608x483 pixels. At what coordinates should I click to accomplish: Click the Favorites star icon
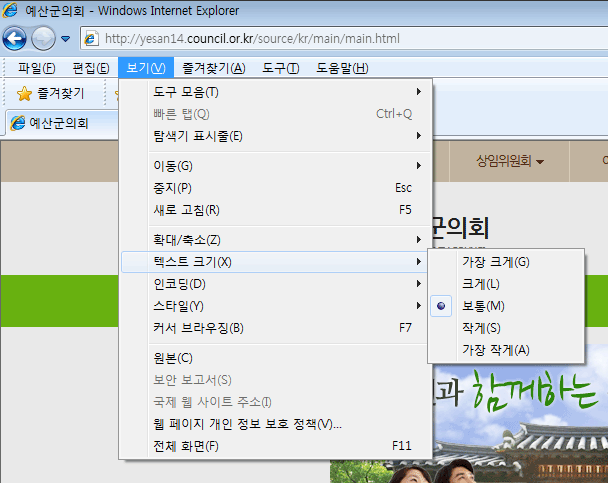click(25, 94)
